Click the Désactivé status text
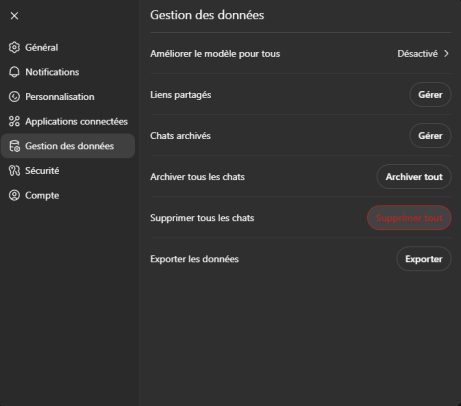This screenshot has height=406, width=461. tap(417, 54)
